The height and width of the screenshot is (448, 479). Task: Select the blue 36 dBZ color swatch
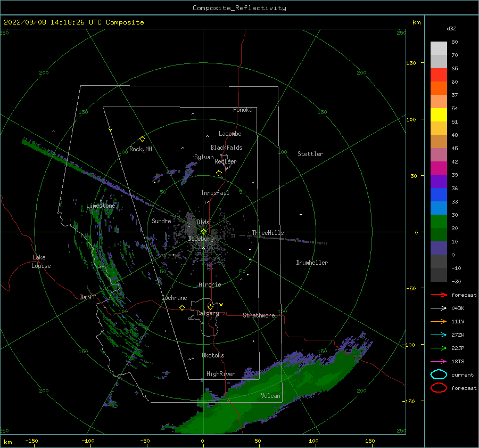coord(439,194)
